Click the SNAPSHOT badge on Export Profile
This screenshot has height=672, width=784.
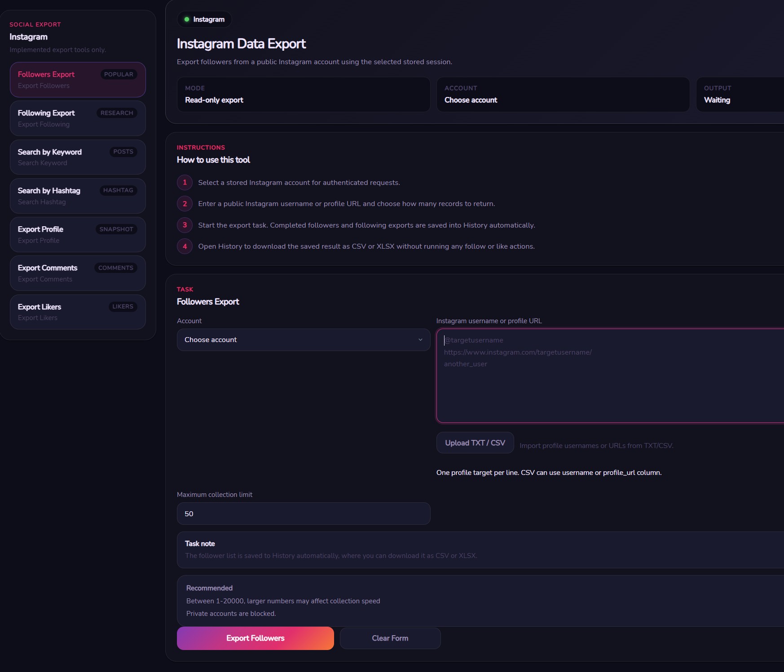coord(116,229)
